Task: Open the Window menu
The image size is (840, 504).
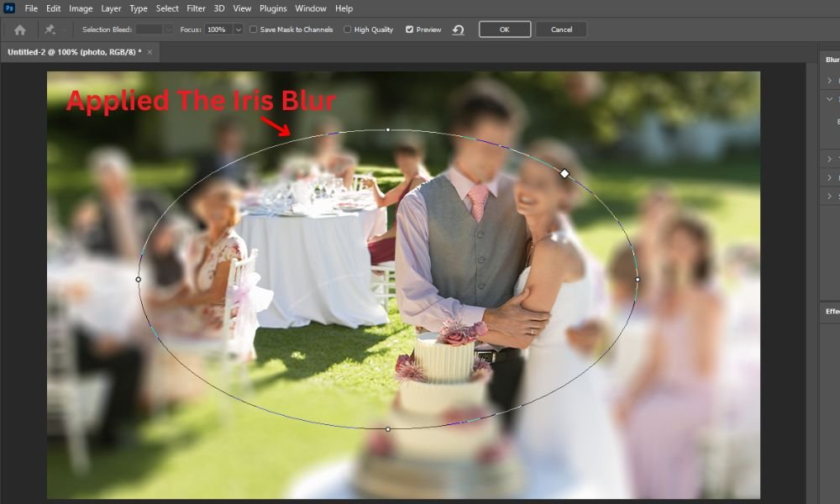Action: click(311, 8)
